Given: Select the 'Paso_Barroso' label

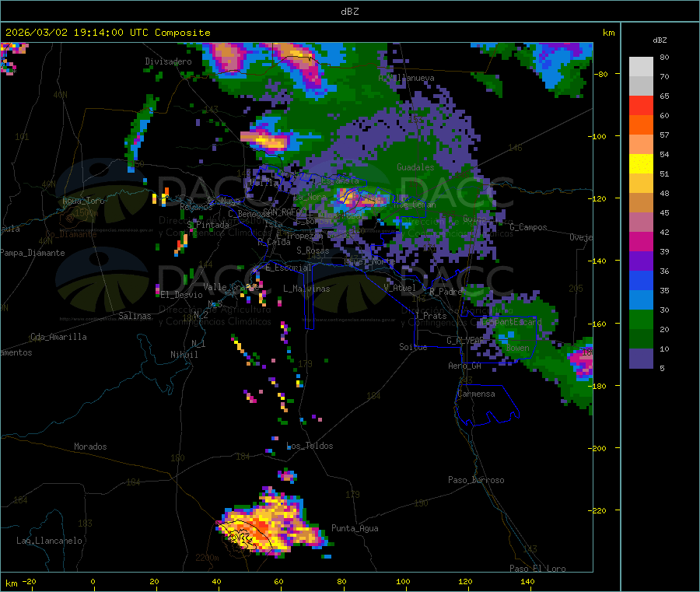Looking at the screenshot, I should [476, 480].
